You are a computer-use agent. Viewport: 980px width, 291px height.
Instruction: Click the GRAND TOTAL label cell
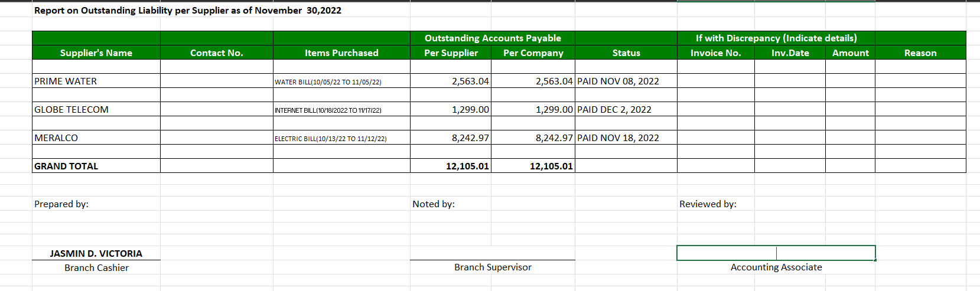pos(96,166)
